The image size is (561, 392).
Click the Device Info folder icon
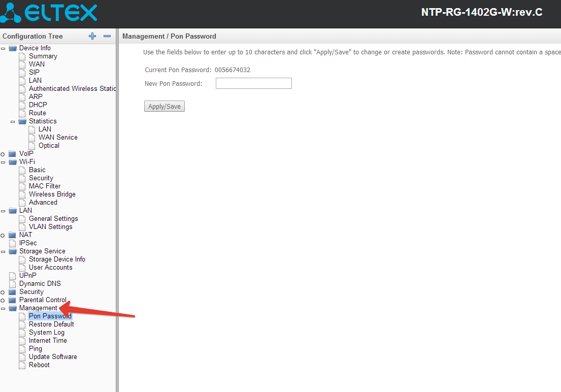[x=13, y=48]
